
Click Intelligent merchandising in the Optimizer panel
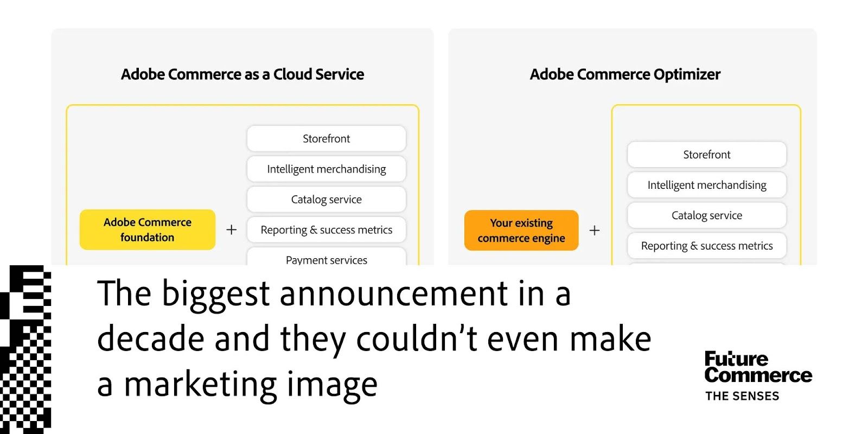coord(707,185)
